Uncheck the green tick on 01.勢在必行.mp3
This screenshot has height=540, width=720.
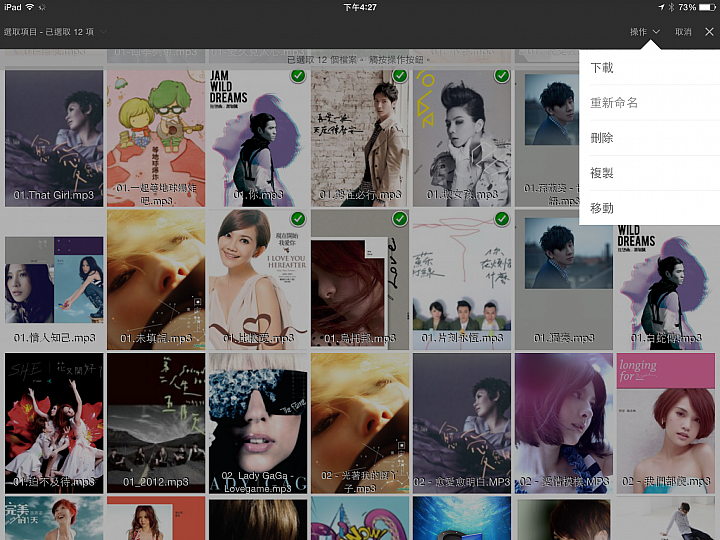tap(400, 76)
